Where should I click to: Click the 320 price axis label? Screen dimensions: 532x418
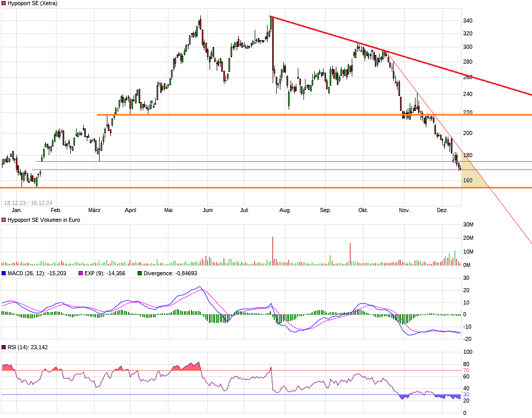tap(468, 33)
